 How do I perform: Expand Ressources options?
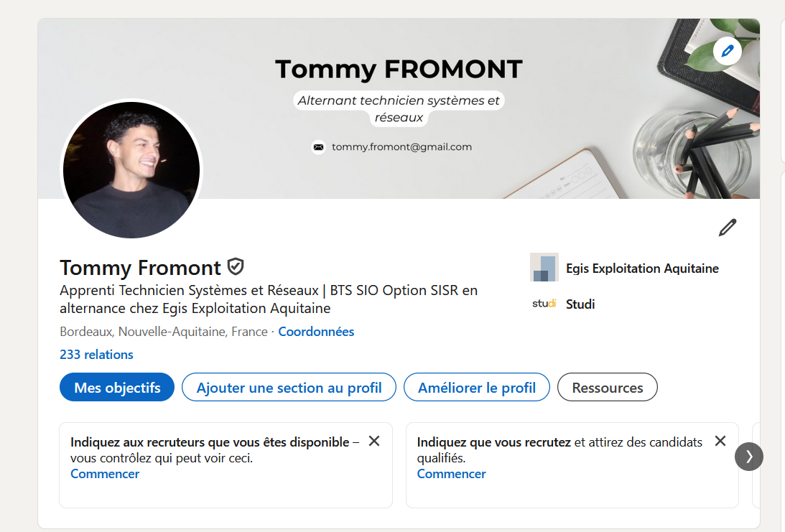[607, 387]
